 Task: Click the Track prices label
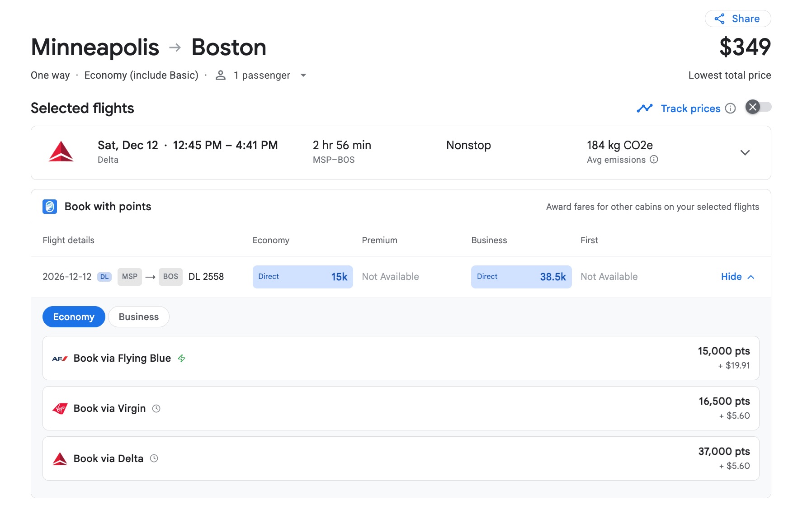coord(690,109)
